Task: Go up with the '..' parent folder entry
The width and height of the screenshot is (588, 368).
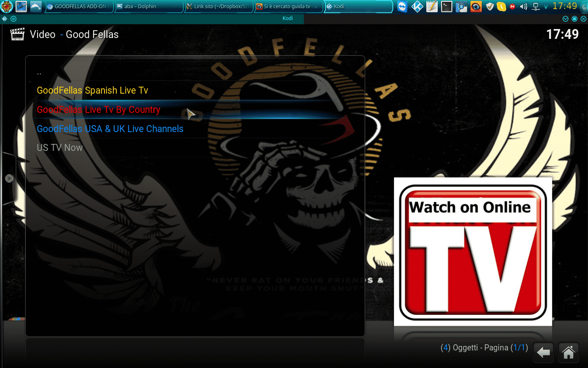Action: pyautogui.click(x=195, y=72)
